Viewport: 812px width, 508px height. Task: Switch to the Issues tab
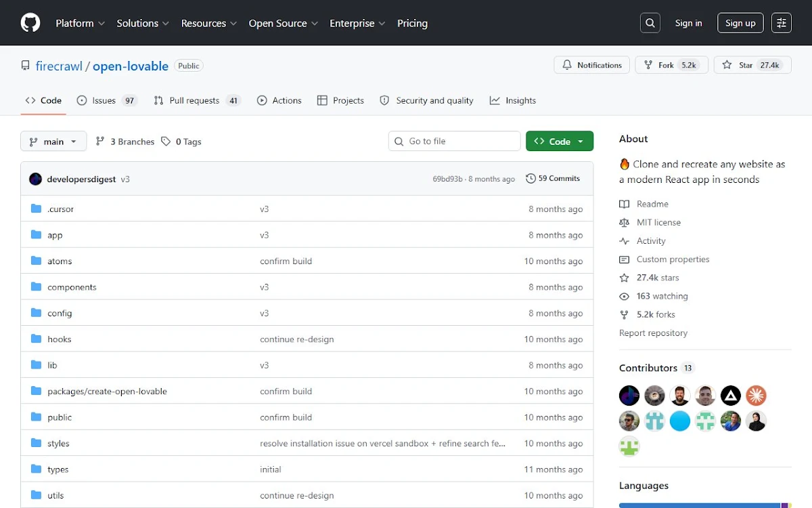click(107, 100)
